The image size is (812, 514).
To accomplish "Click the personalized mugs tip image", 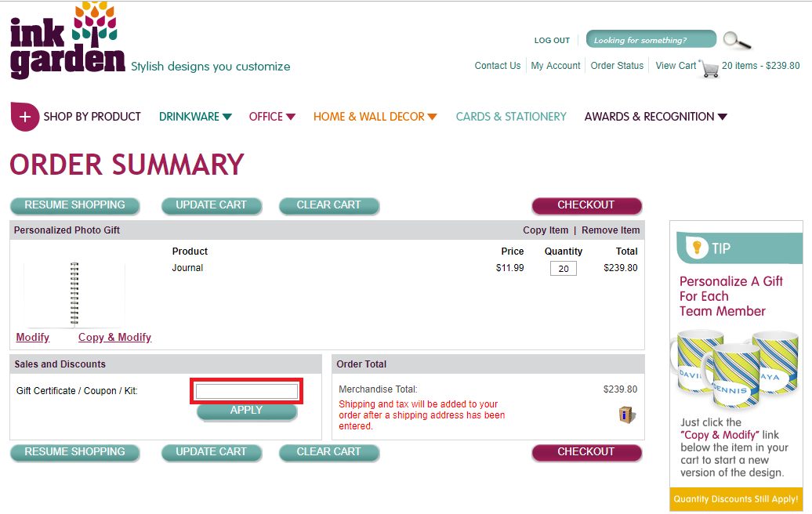I will tap(736, 368).
